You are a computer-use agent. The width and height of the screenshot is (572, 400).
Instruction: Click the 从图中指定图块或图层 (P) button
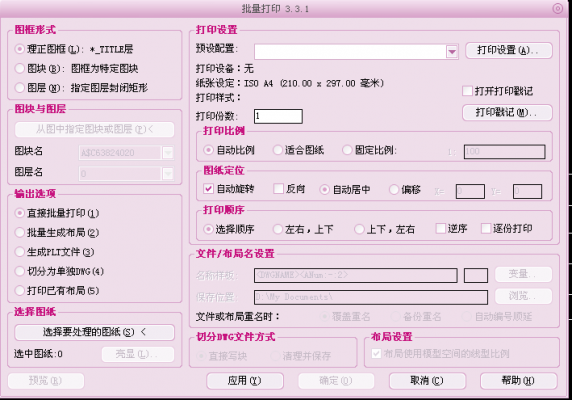[94, 129]
